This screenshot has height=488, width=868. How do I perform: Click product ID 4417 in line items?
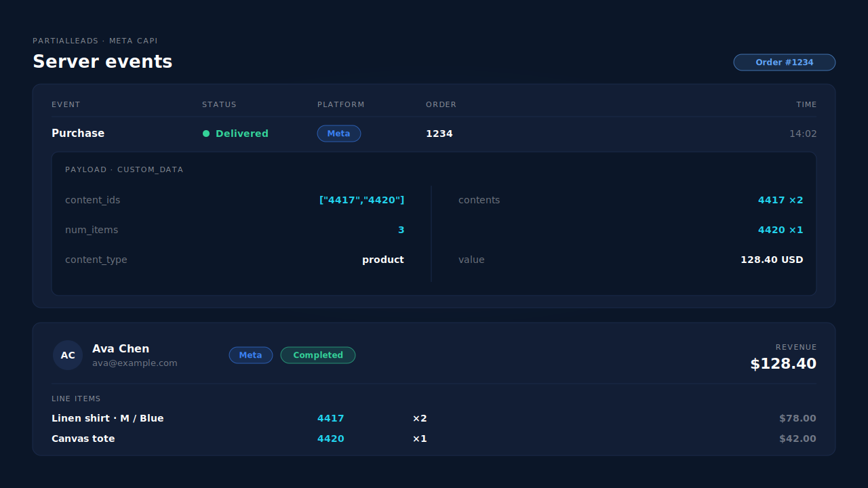331,418
